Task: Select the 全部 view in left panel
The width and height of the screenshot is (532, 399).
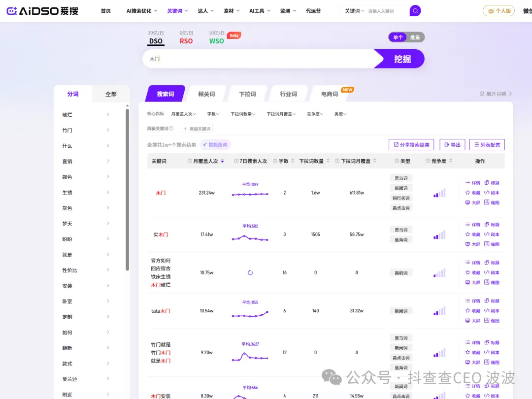Action: pos(111,94)
